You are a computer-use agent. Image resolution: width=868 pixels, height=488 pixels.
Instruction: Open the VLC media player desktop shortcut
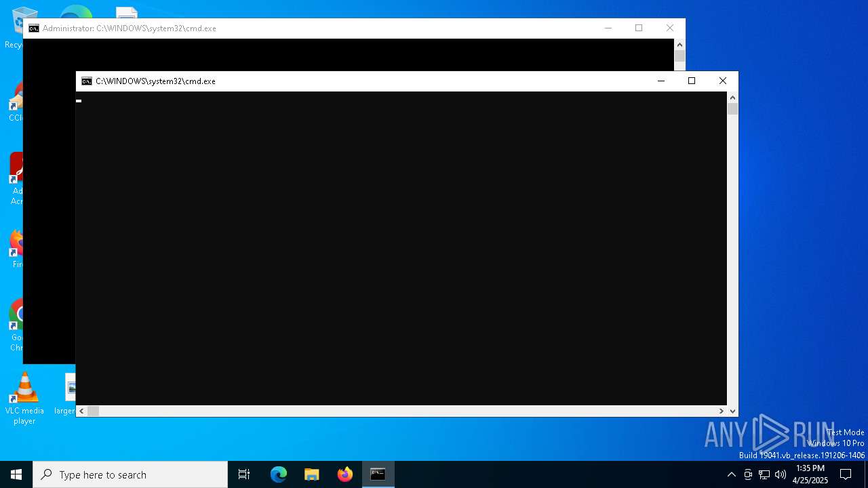click(x=24, y=399)
